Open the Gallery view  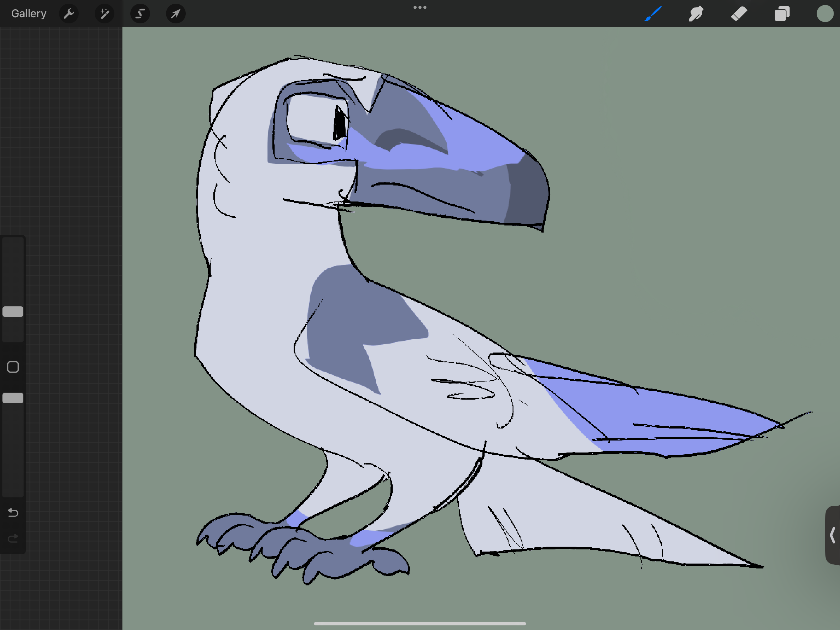coord(29,14)
